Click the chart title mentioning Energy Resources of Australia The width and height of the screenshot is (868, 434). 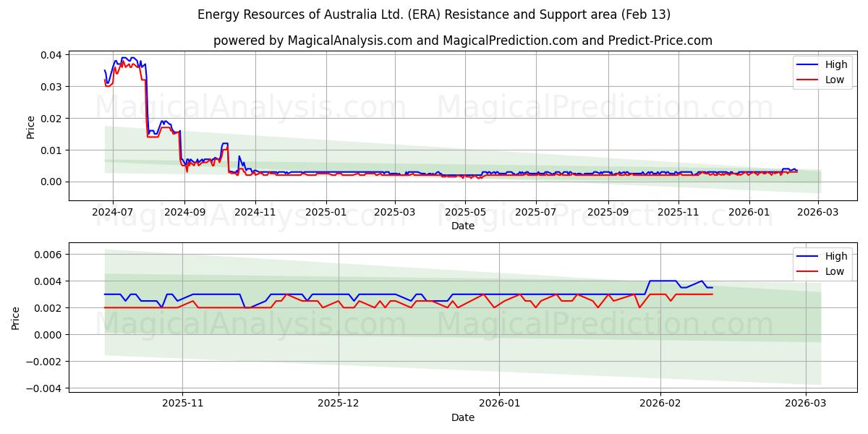click(434, 14)
